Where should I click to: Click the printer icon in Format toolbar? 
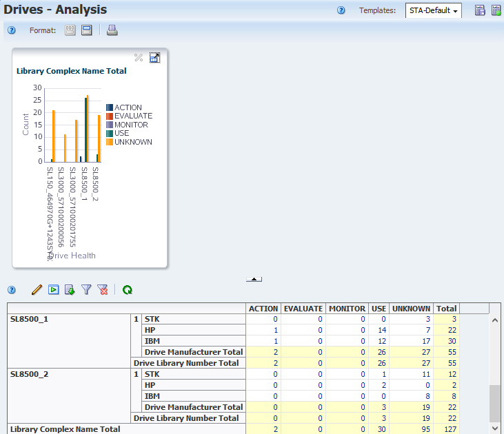pyautogui.click(x=112, y=30)
